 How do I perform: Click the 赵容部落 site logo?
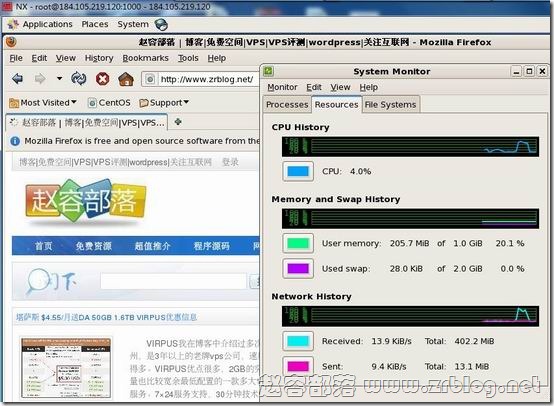(x=86, y=200)
